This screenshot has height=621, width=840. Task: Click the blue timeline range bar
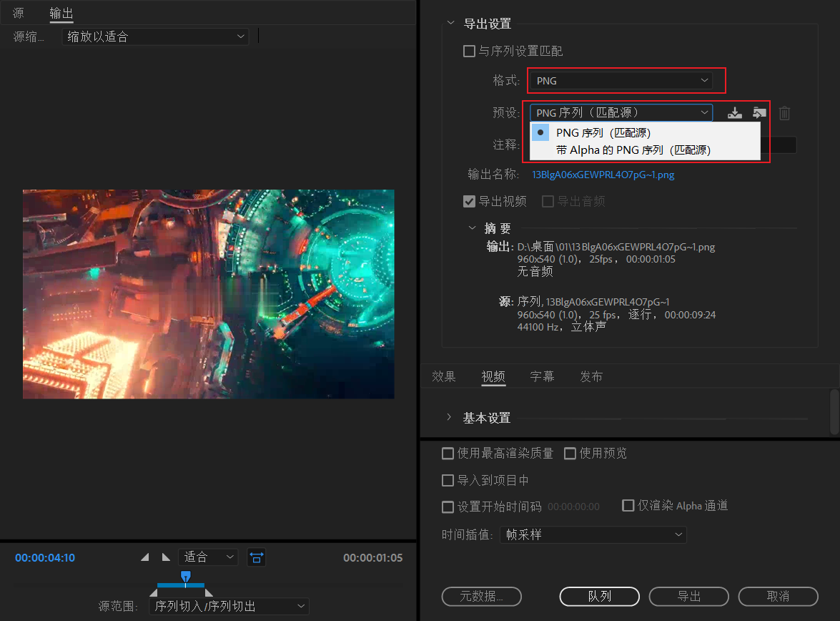pos(181,585)
